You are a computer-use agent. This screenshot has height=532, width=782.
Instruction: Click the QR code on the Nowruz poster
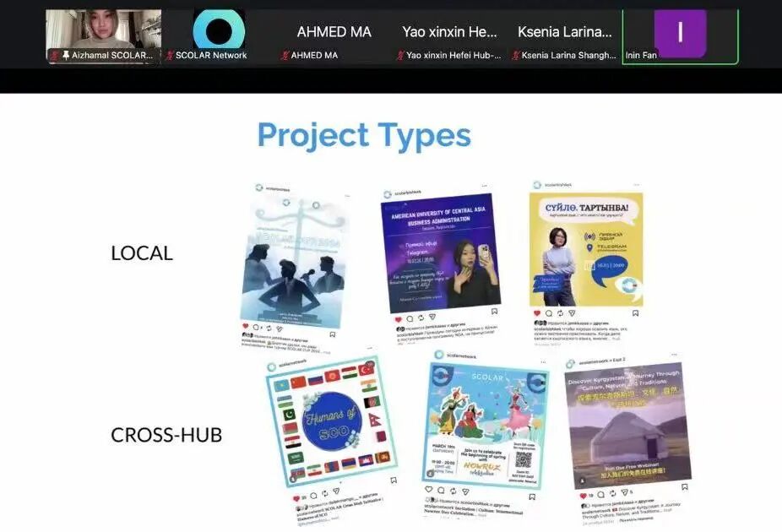click(x=524, y=459)
